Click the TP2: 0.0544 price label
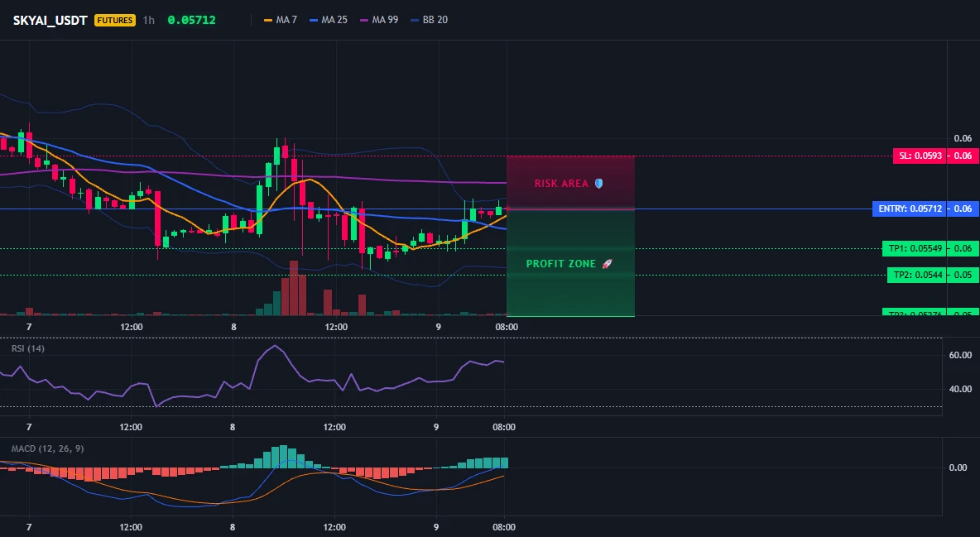Viewport: 980px width, 537px height. coord(917,275)
